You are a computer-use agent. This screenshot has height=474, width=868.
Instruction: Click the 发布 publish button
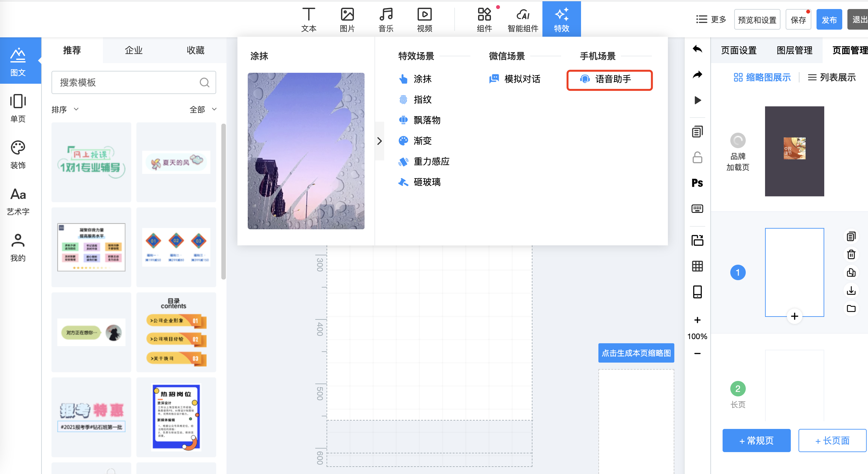point(829,20)
